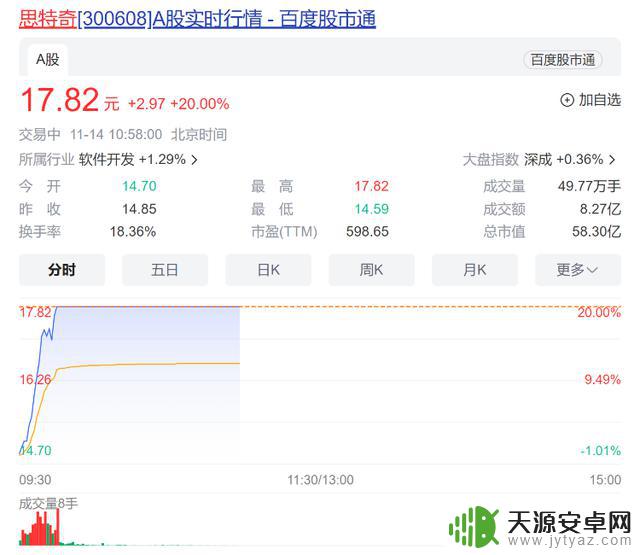Image resolution: width=640 pixels, height=555 pixels.
Task: Click the 交易中 status text
Action: (40, 135)
